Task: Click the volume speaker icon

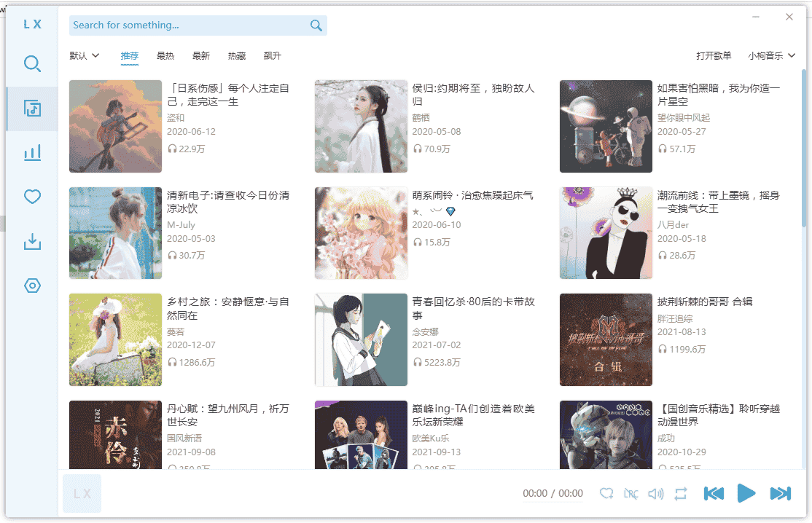Action: pos(655,494)
